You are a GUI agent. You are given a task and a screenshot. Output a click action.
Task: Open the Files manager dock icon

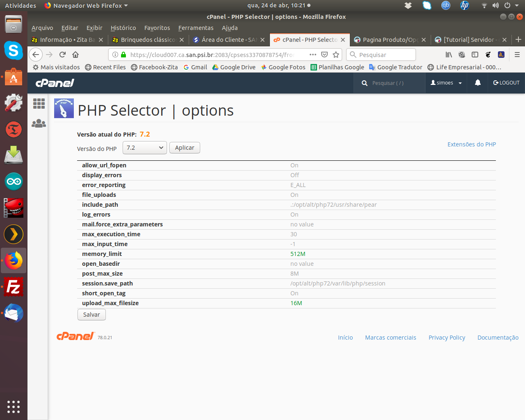(14, 24)
